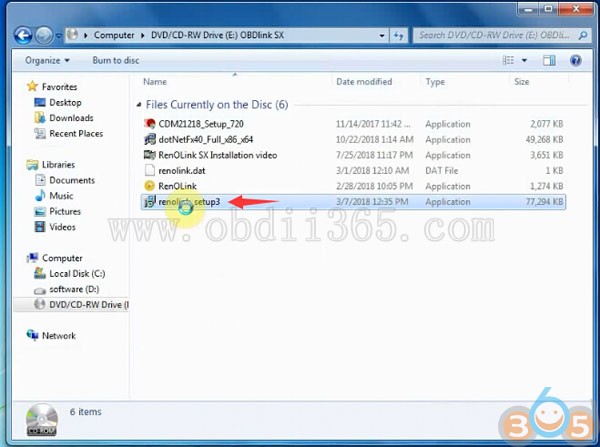Open Local Disk (C:)
The height and width of the screenshot is (447, 600).
pyautogui.click(x=77, y=274)
